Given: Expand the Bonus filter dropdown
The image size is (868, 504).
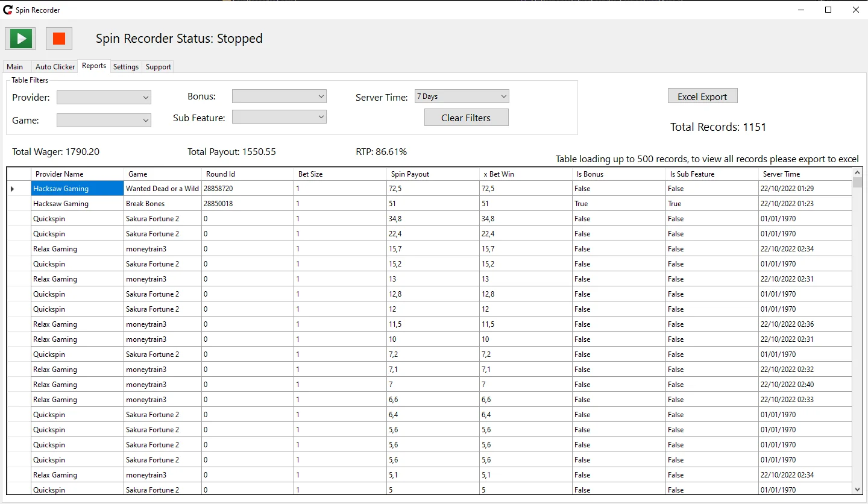Looking at the screenshot, I should (279, 96).
